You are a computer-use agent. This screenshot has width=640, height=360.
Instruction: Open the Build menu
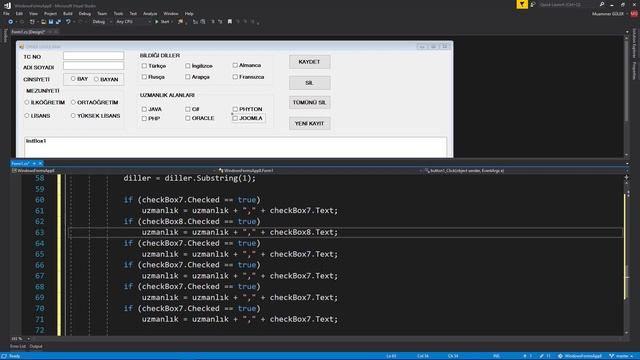tap(68, 13)
